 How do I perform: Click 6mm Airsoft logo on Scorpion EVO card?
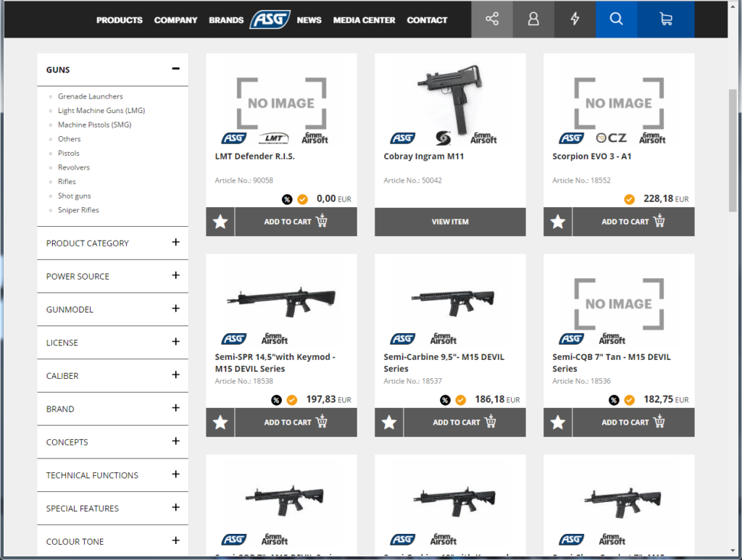pyautogui.click(x=652, y=138)
